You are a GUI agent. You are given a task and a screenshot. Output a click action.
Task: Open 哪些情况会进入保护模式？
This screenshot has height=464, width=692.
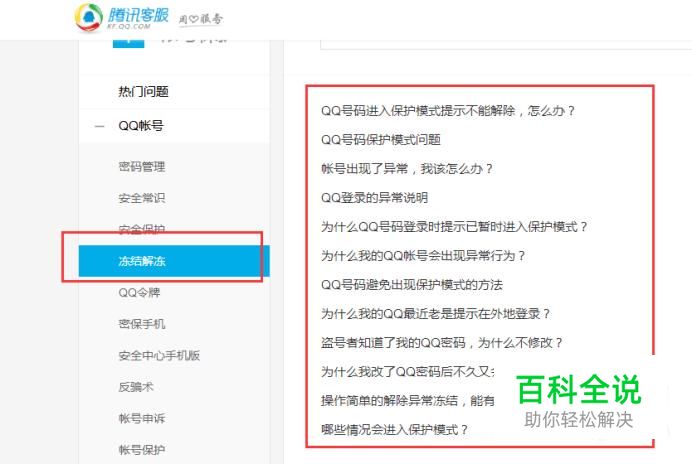(394, 430)
